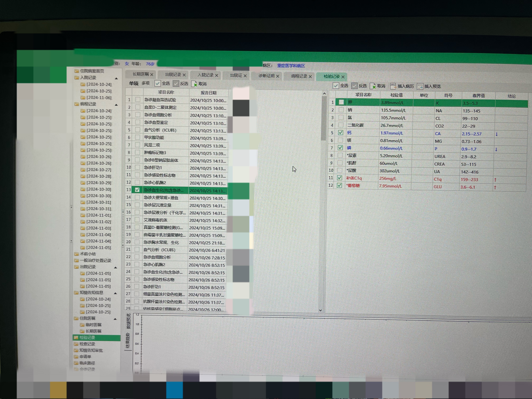Click scroll-up arrow of test list
The image size is (532, 399).
tap(324, 94)
